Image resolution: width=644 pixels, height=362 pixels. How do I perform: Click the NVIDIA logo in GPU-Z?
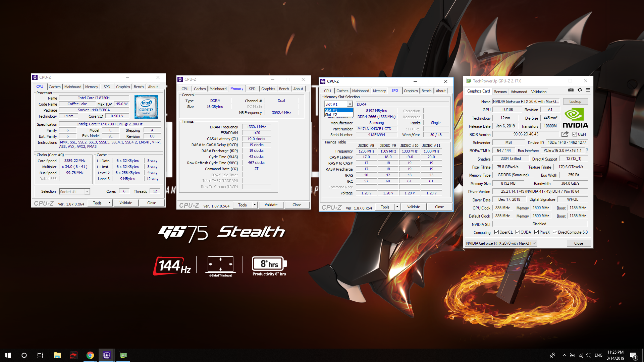(575, 118)
